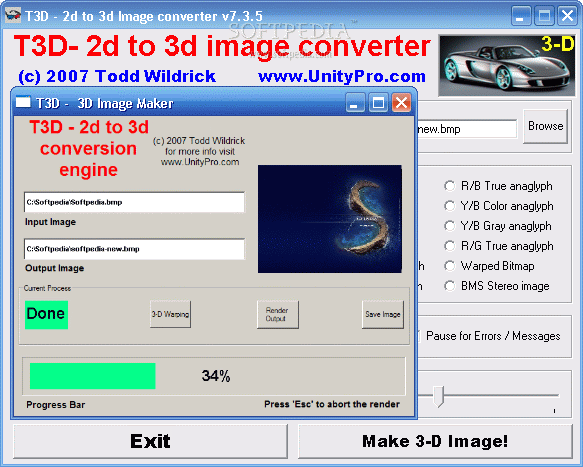Click the 34% progress percentage text

(x=216, y=376)
